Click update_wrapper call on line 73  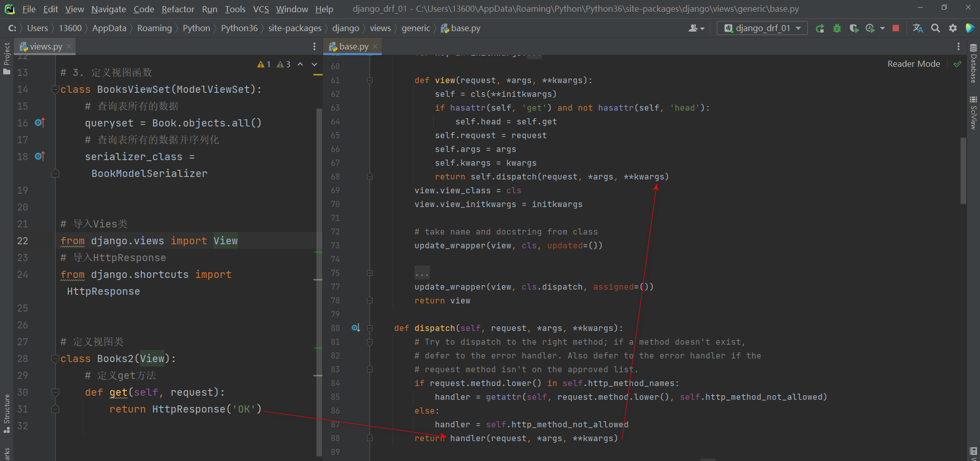(x=450, y=245)
